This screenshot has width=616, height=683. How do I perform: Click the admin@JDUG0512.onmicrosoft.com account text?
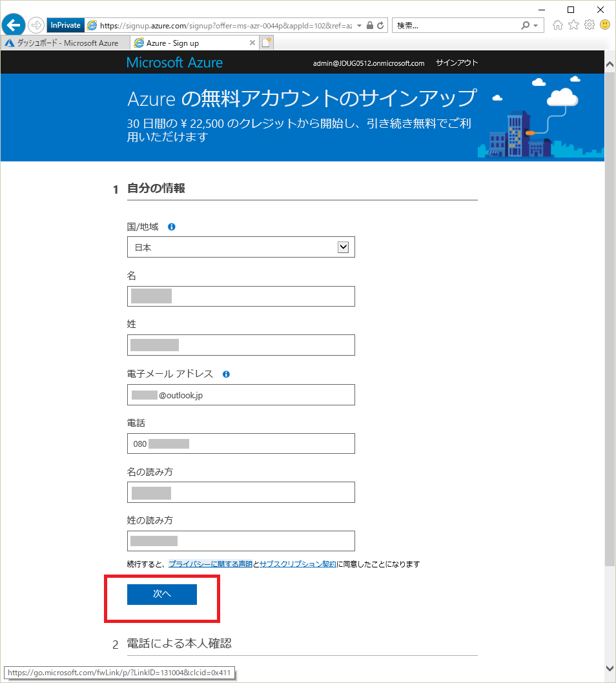point(369,63)
